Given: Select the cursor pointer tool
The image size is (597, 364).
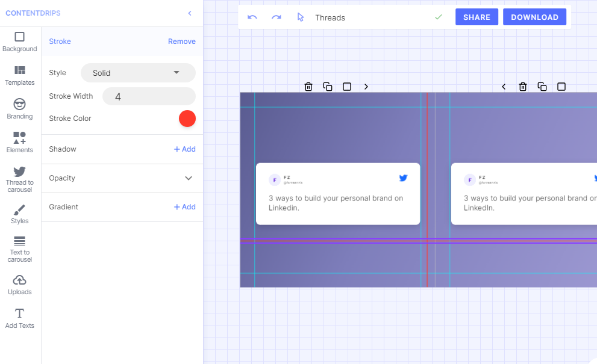Looking at the screenshot, I should pyautogui.click(x=301, y=17).
